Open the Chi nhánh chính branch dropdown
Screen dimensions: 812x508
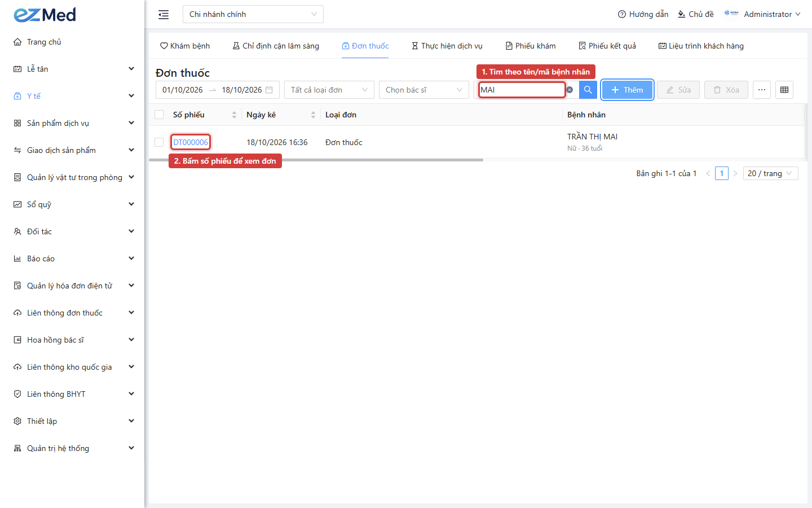pos(253,14)
